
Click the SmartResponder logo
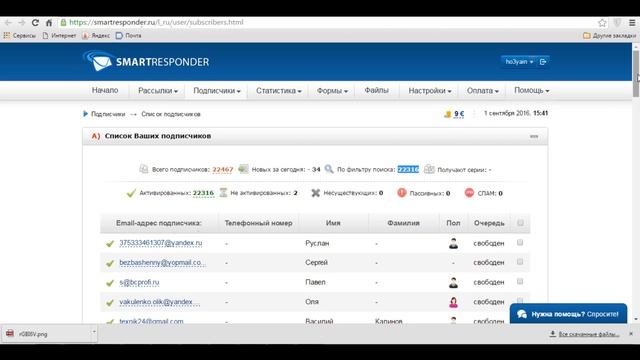(146, 61)
